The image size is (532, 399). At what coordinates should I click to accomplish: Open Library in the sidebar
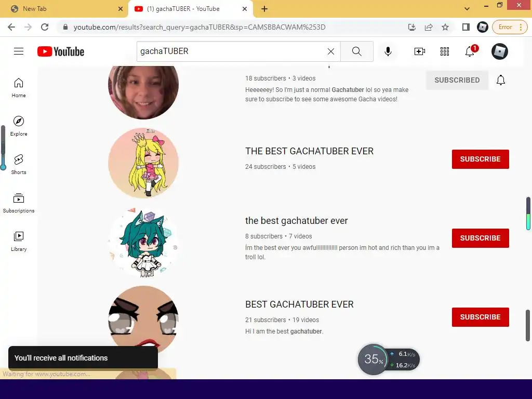tap(19, 241)
